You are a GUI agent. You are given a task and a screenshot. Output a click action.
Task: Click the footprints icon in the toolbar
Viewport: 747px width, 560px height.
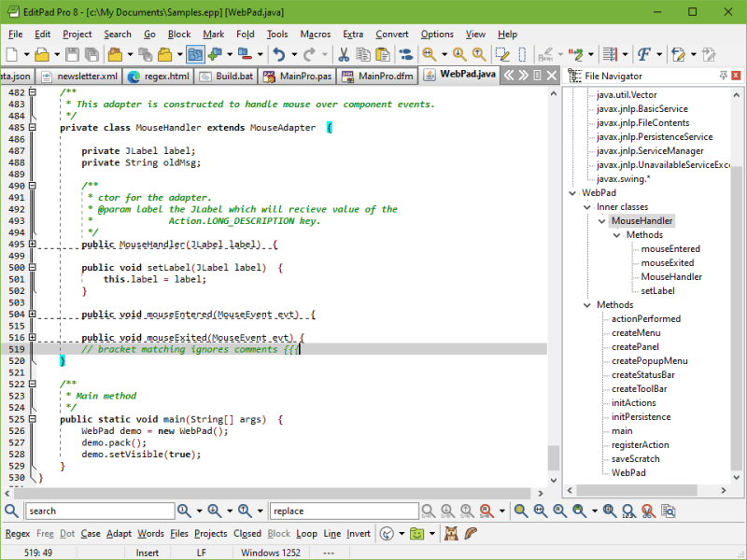(x=406, y=54)
